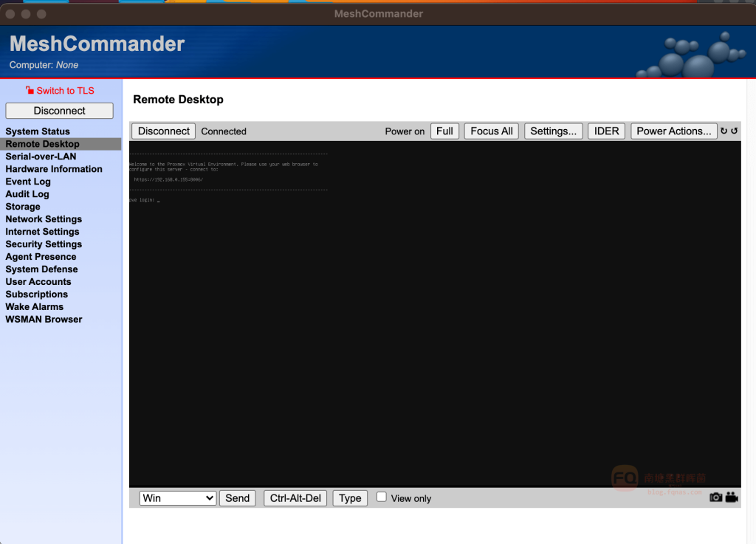Start recording with the video camera icon
Viewport: 756px width, 544px height.
tap(732, 497)
